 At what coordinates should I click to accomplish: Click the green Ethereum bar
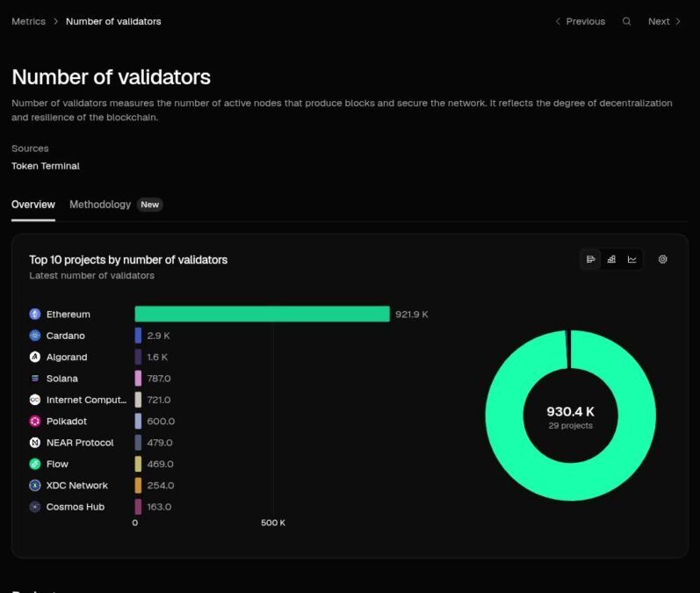(262, 314)
